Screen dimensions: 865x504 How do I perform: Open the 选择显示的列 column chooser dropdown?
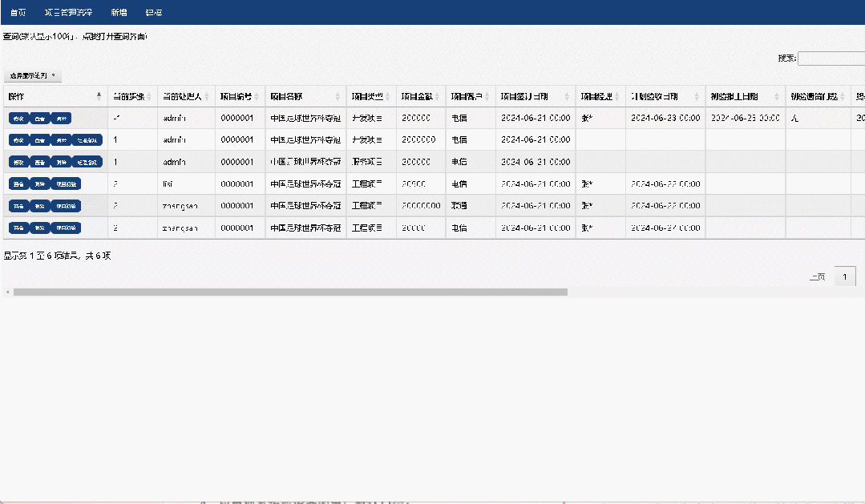tap(33, 75)
